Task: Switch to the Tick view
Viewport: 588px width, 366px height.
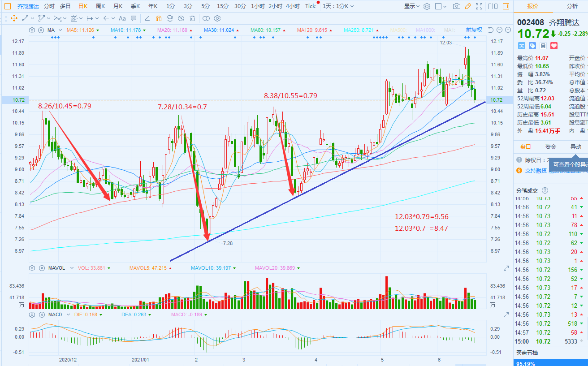Action: (310, 6)
